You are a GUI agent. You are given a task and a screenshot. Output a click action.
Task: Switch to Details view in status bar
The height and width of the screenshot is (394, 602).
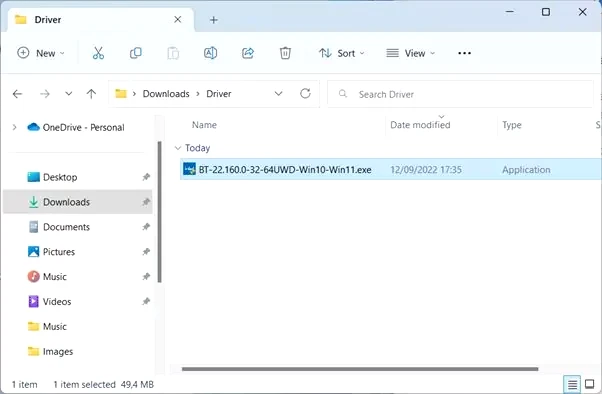[572, 384]
